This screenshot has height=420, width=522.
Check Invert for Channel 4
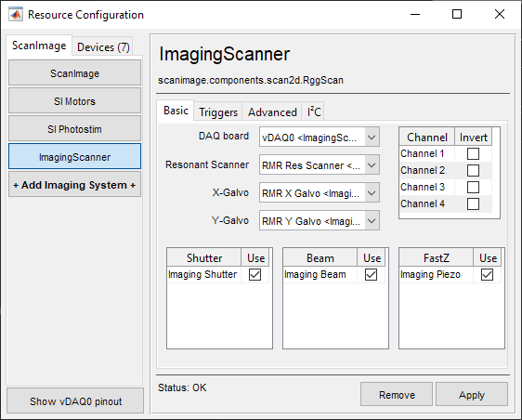pos(473,203)
